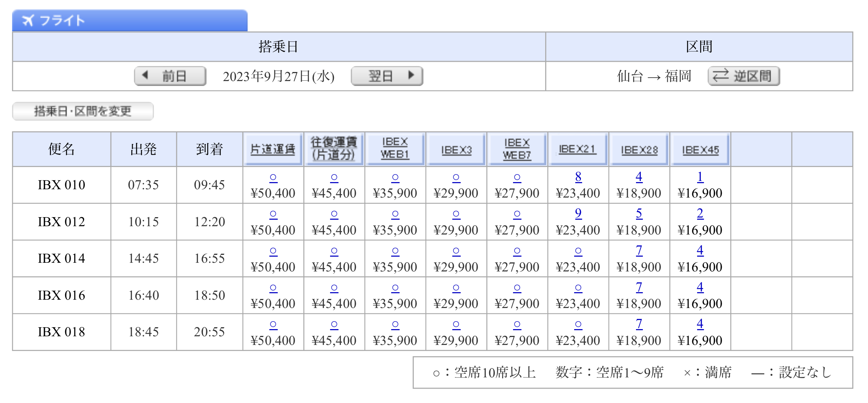Select IBX 010 IBEX28 with 4 seats
The height and width of the screenshot is (403, 868).
click(x=639, y=176)
